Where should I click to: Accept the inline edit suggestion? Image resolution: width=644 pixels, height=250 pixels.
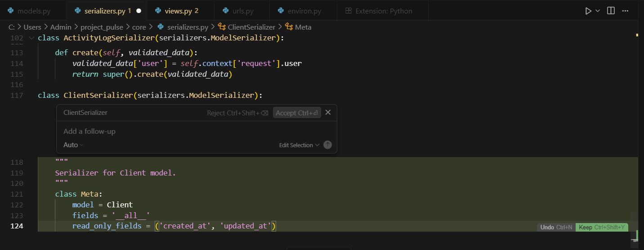pyautogui.click(x=297, y=113)
